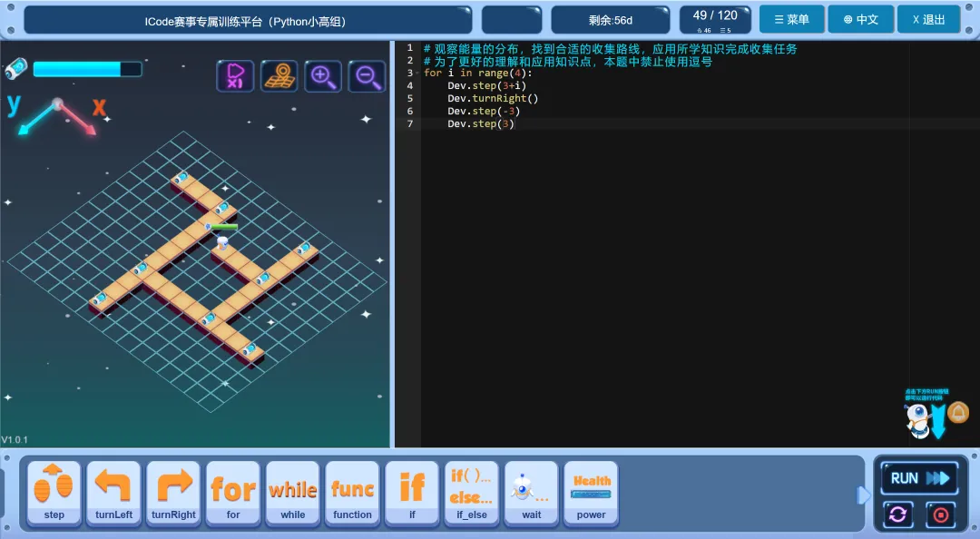Insert the turnRight command block
The image size is (980, 539).
[173, 494]
